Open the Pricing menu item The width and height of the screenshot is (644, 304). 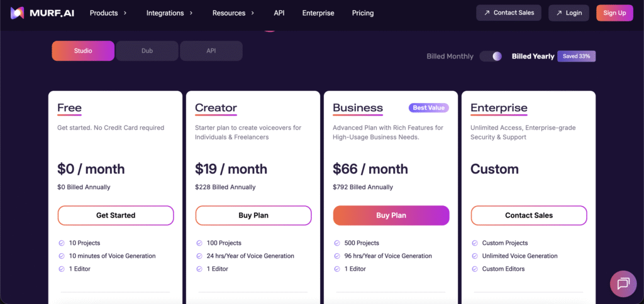click(x=363, y=13)
